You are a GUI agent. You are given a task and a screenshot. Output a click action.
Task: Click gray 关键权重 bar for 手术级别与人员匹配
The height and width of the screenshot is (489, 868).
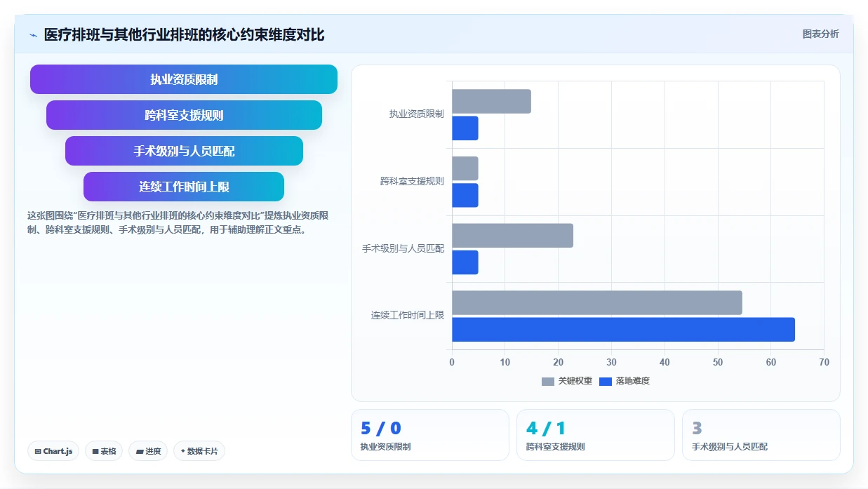click(x=512, y=236)
